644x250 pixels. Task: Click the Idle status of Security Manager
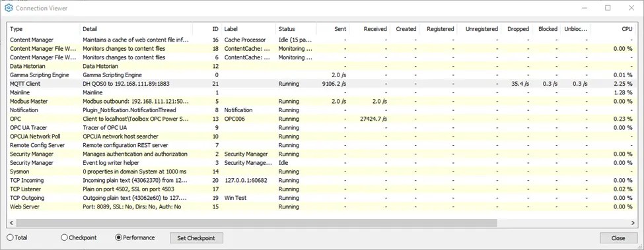[x=283, y=163]
